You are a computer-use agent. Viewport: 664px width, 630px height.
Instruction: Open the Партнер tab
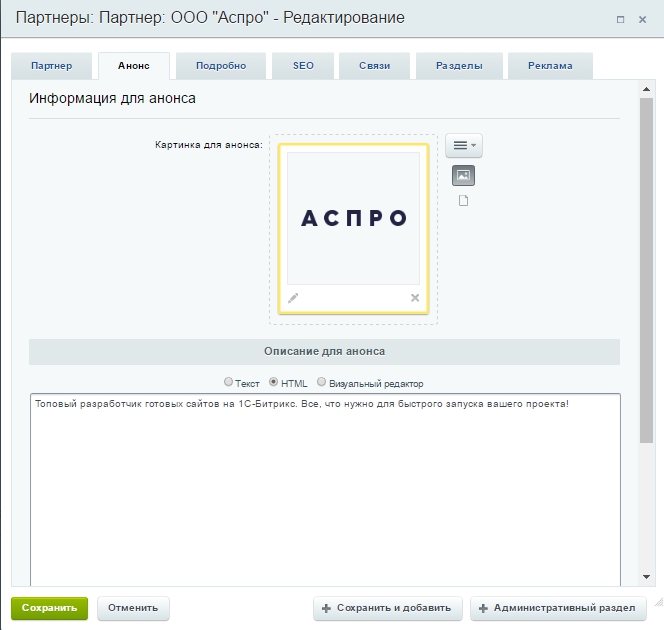pos(52,66)
